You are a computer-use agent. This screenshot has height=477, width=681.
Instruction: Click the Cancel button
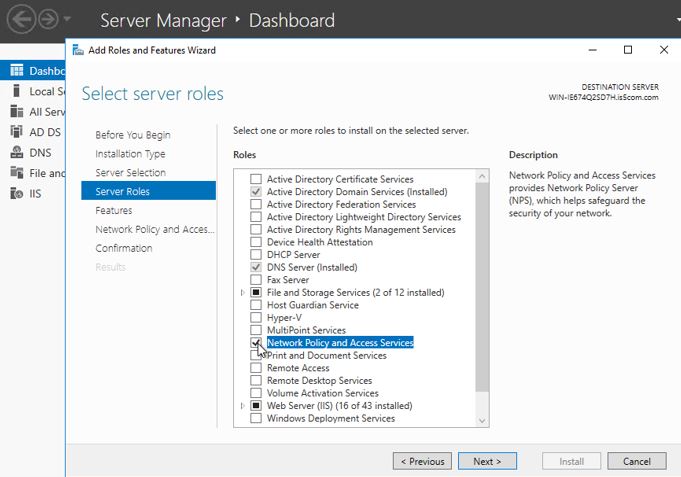pos(637,461)
